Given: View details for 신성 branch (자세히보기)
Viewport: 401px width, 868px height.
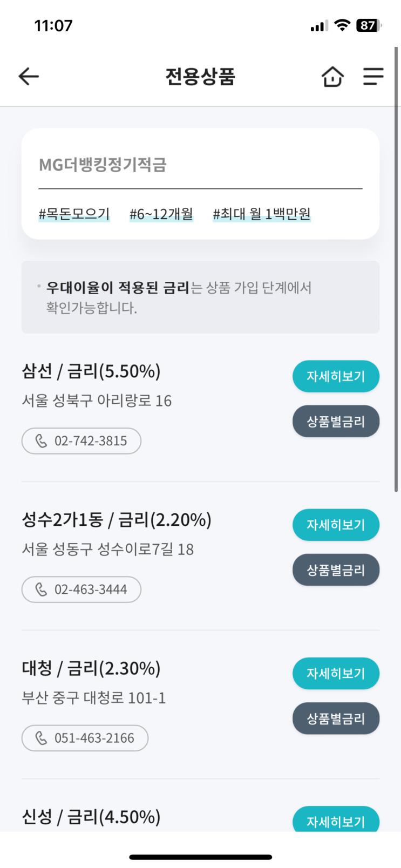Looking at the screenshot, I should (336, 821).
